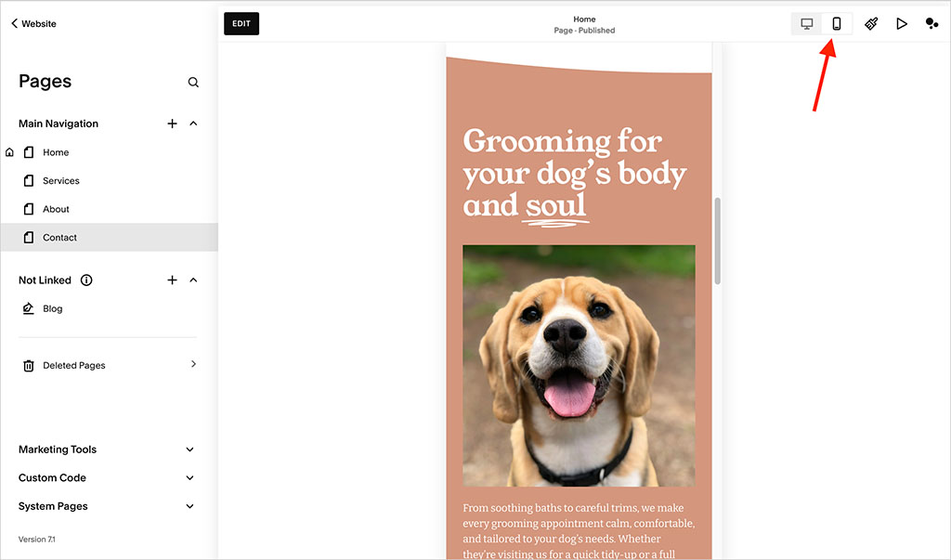This screenshot has height=560, width=951.
Task: Click the EDIT button
Action: click(241, 23)
